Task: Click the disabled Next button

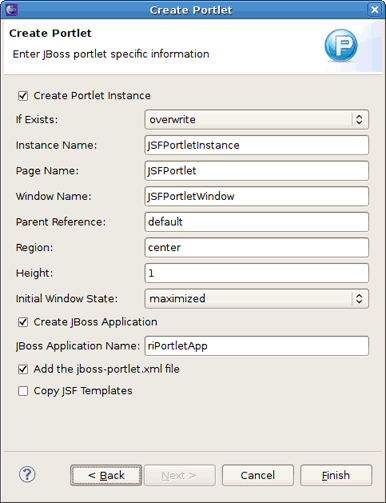Action: pos(180,475)
